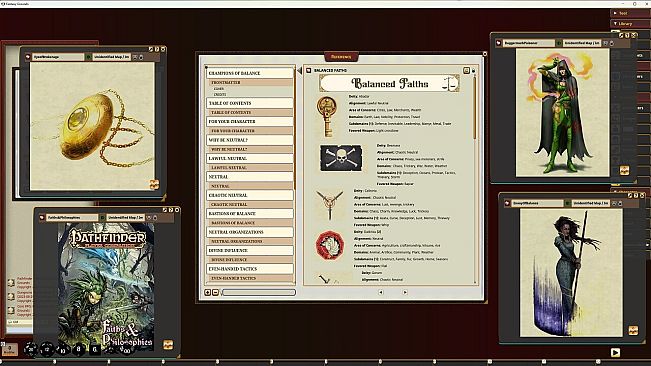Viewport: 651px width, 366px height.
Task: Expand all index chapters with the plus button
Action: 208,293
